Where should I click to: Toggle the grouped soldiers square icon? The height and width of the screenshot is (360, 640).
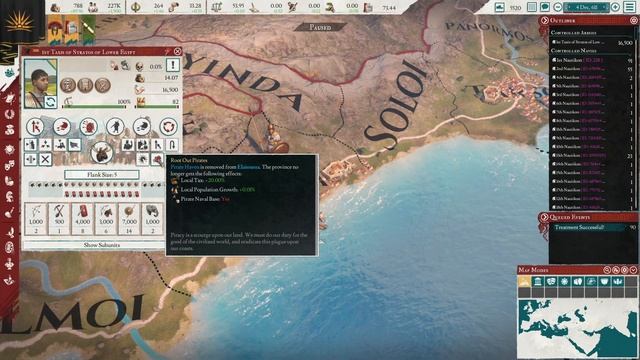(x=142, y=144)
